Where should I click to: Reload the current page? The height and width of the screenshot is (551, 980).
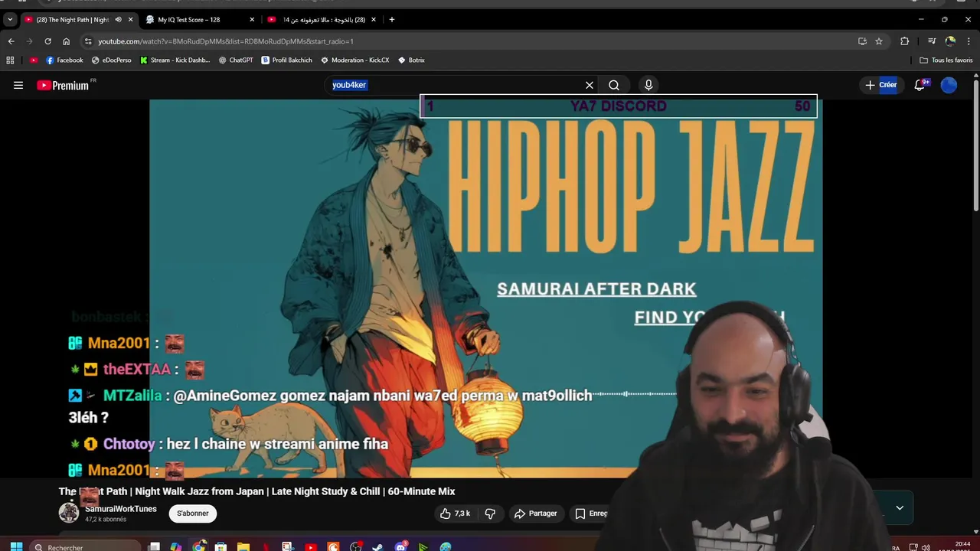(47, 41)
